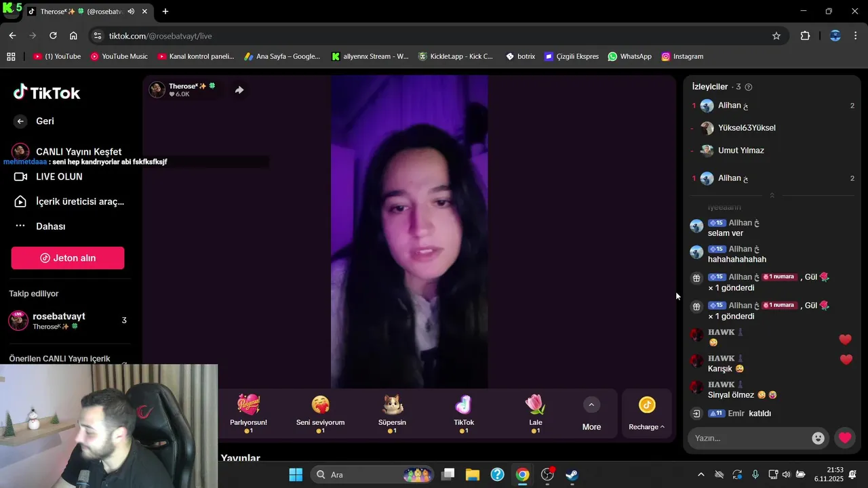Send the Lale tulip gift

[x=536, y=413]
